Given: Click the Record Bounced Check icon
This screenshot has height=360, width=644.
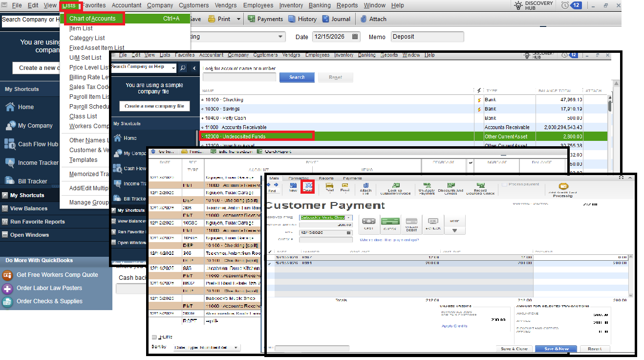Looking at the screenshot, I should [x=479, y=186].
